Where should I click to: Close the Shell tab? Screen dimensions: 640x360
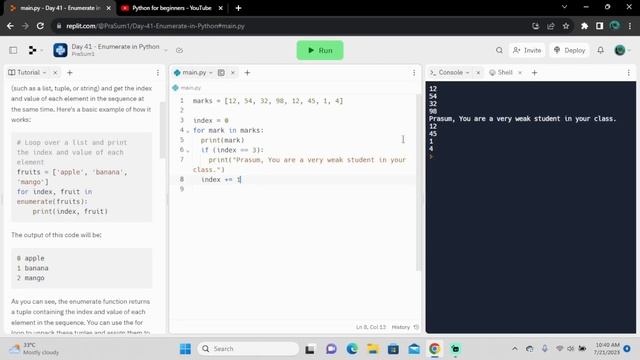point(520,72)
